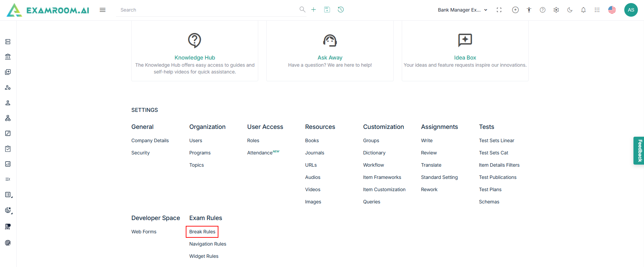
Task: Open the bar chart report sidebar icon
Action: tap(8, 164)
